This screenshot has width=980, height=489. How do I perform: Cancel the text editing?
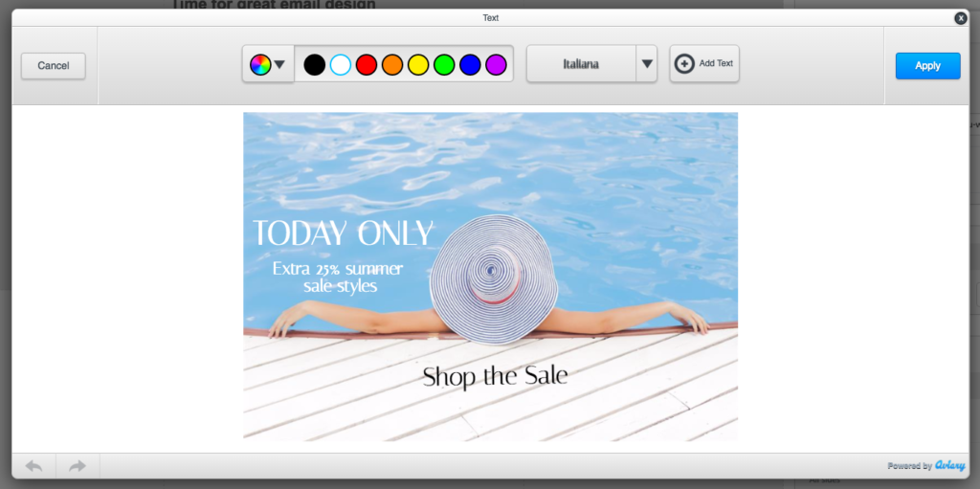(54, 66)
